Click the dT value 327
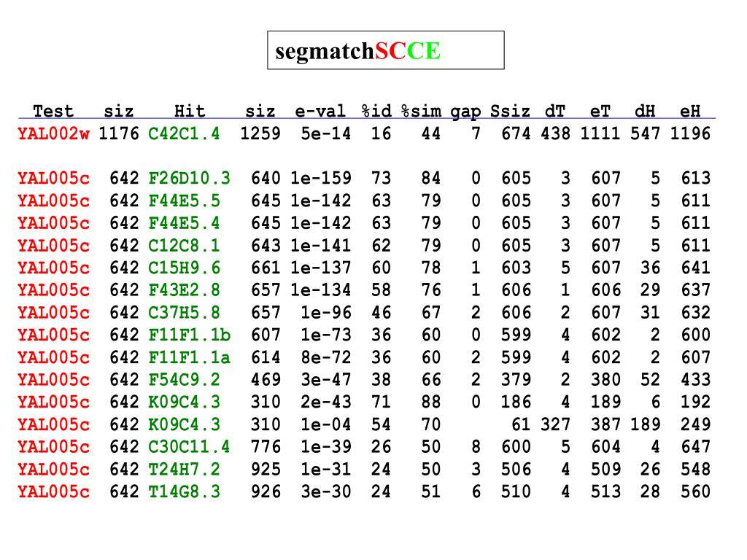Viewport: 747px width, 560px height. (x=555, y=424)
